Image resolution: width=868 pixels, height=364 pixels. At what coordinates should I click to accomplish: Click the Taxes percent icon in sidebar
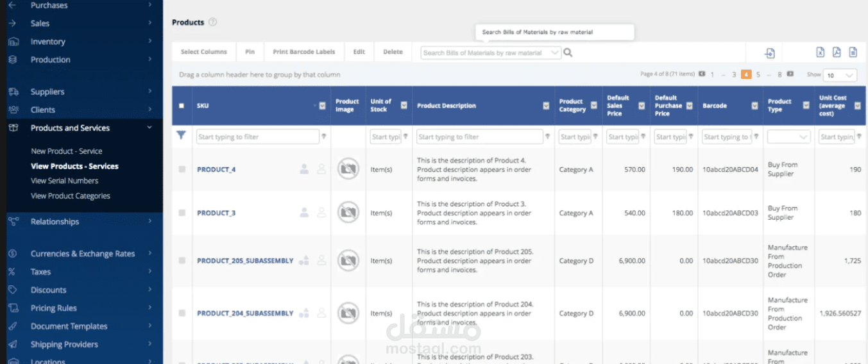click(12, 272)
